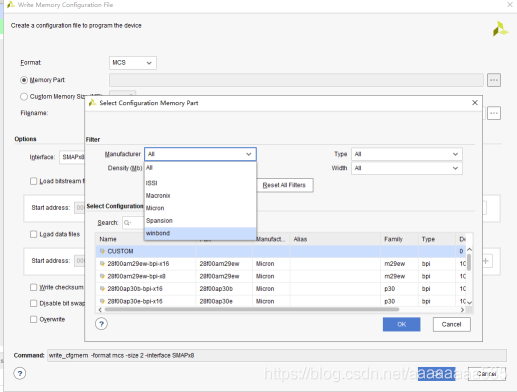Toggle the Disable bit swap checkbox
The image size is (517, 392).
click(33, 303)
